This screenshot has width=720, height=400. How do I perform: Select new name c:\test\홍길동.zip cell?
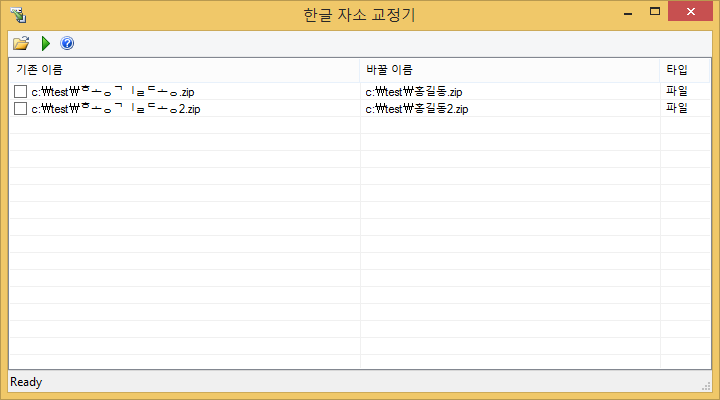click(414, 92)
